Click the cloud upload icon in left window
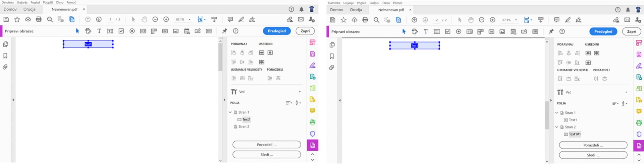 click(28, 19)
